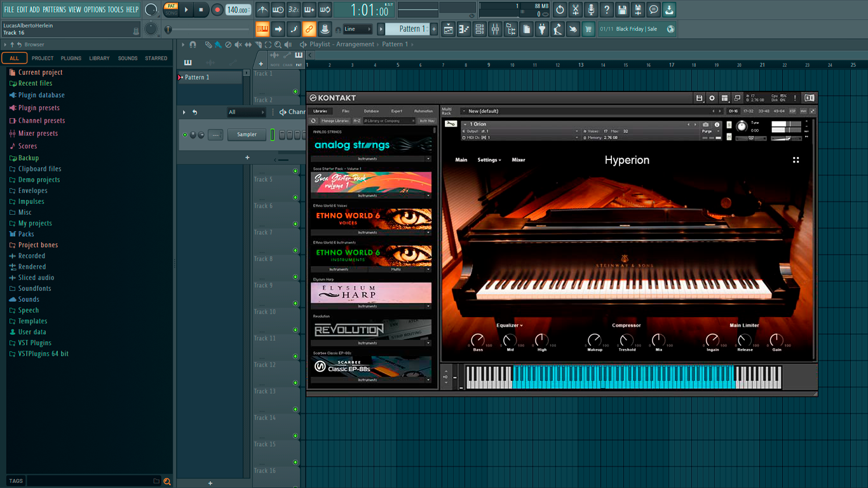This screenshot has width=868, height=488.
Task: Adjust the Bass equalizer knob
Action: 478,341
